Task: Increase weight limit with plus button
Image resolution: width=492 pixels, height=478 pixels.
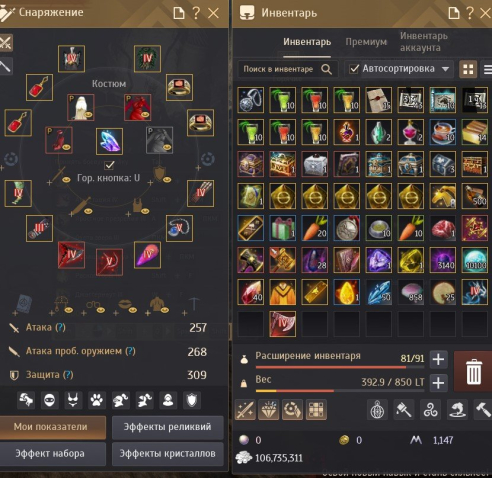Action: pyautogui.click(x=438, y=383)
